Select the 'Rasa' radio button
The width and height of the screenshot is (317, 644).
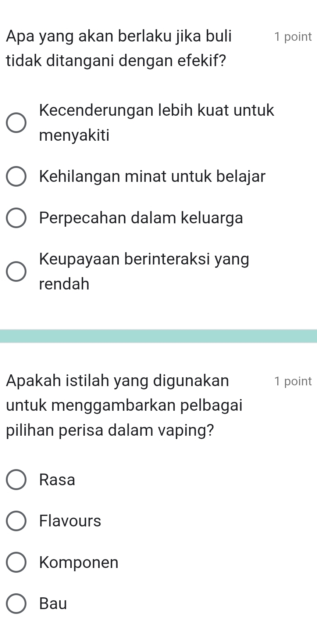(16, 479)
